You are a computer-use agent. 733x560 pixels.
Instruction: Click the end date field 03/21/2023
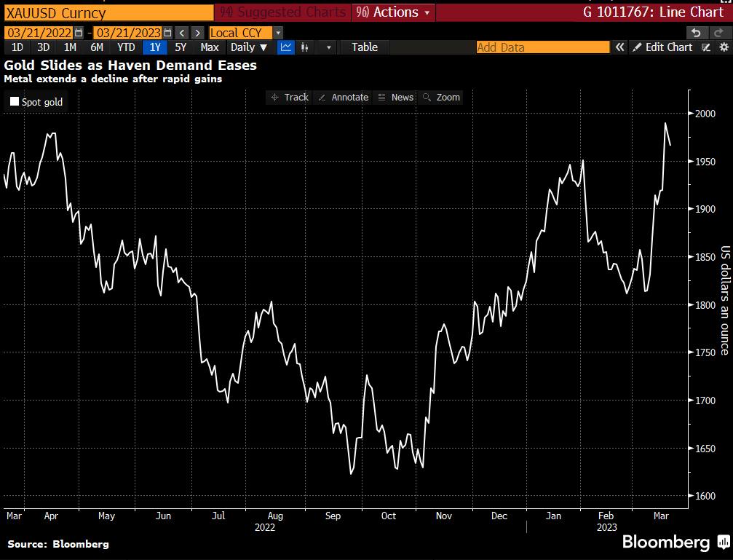click(x=127, y=33)
